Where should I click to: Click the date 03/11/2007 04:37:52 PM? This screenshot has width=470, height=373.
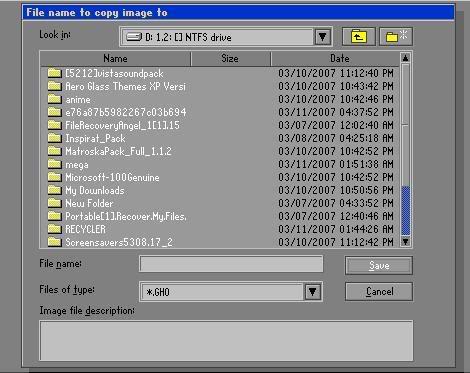pyautogui.click(x=336, y=112)
